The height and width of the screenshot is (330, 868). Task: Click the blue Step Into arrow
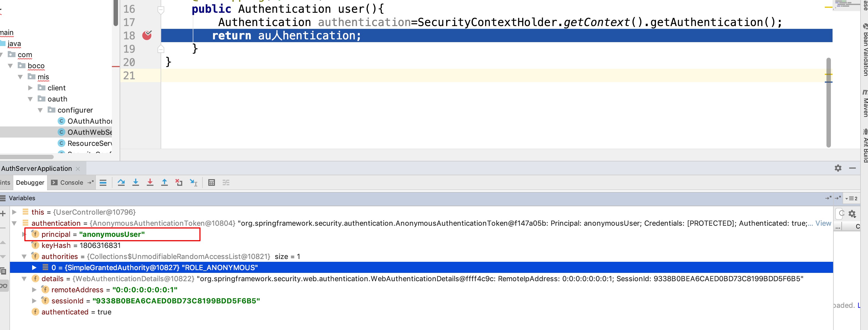click(x=135, y=182)
